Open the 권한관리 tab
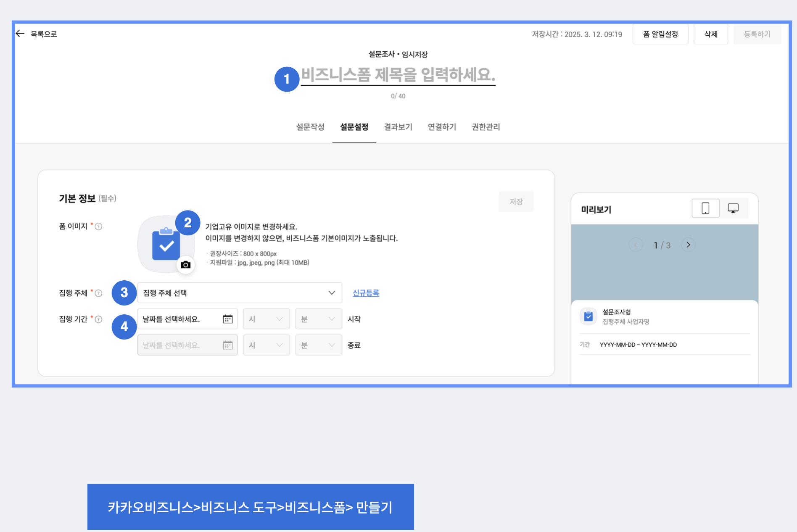Viewport: 797px width, 532px height. click(486, 127)
